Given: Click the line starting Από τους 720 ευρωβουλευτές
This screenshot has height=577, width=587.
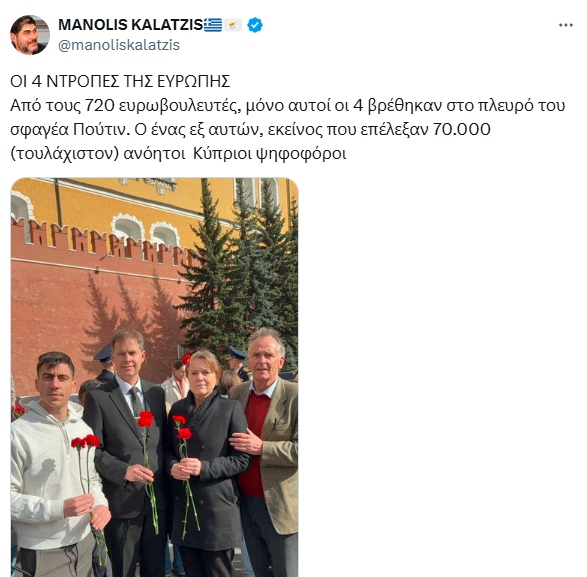Looking at the screenshot, I should click(288, 106).
